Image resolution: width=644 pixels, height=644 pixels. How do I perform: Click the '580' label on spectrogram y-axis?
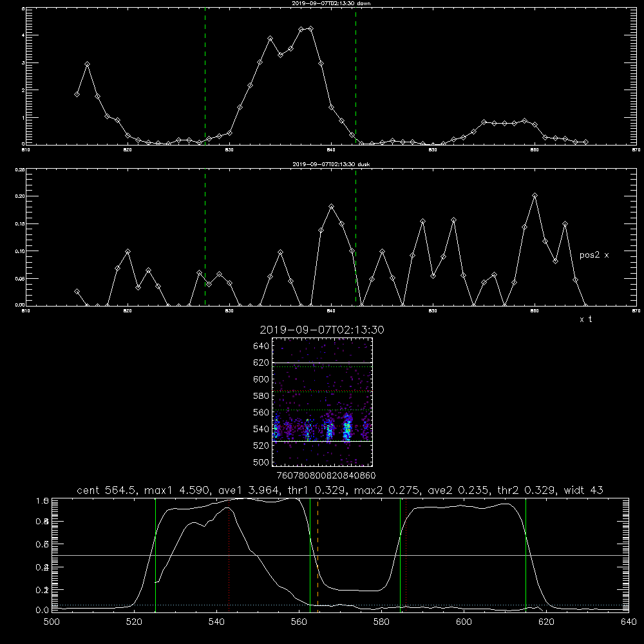tap(261, 396)
